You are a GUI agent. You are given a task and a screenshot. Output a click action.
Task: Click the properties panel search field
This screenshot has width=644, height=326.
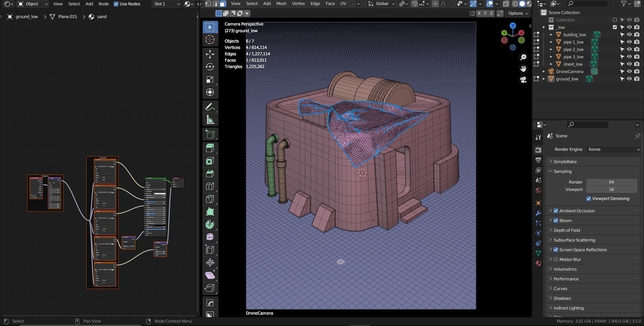(587, 125)
